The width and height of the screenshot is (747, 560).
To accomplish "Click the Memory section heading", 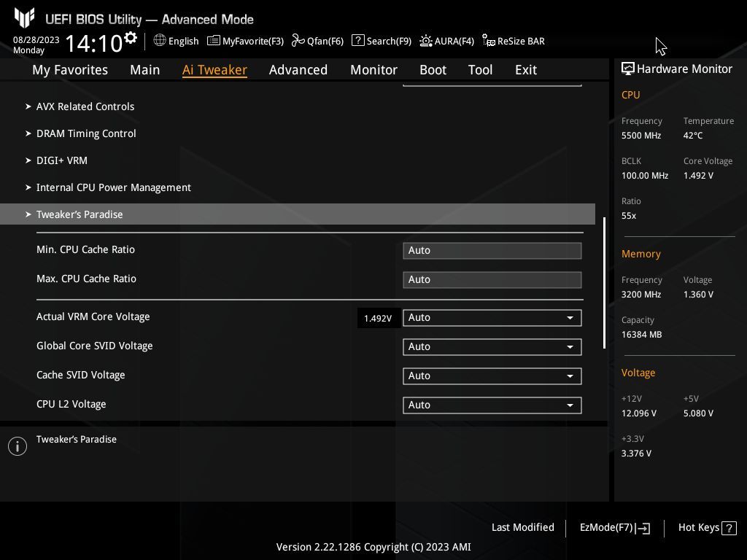I will click(640, 254).
